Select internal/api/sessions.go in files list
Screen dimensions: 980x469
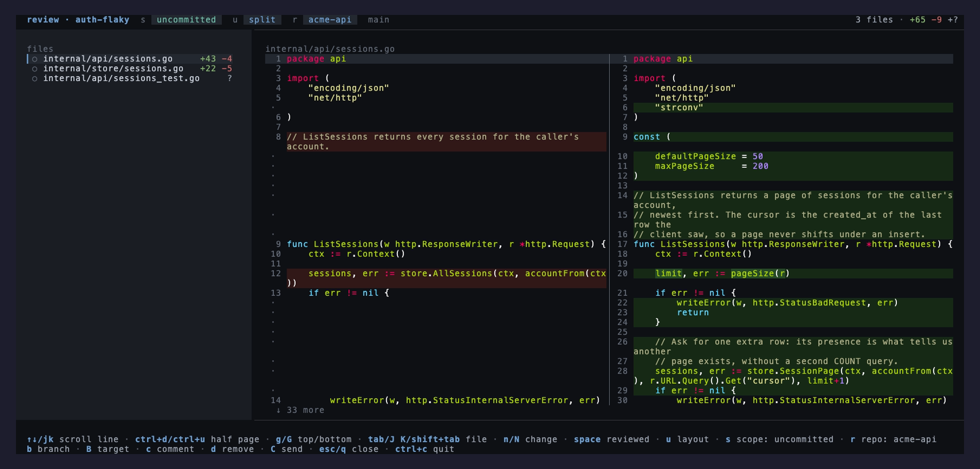click(130, 59)
